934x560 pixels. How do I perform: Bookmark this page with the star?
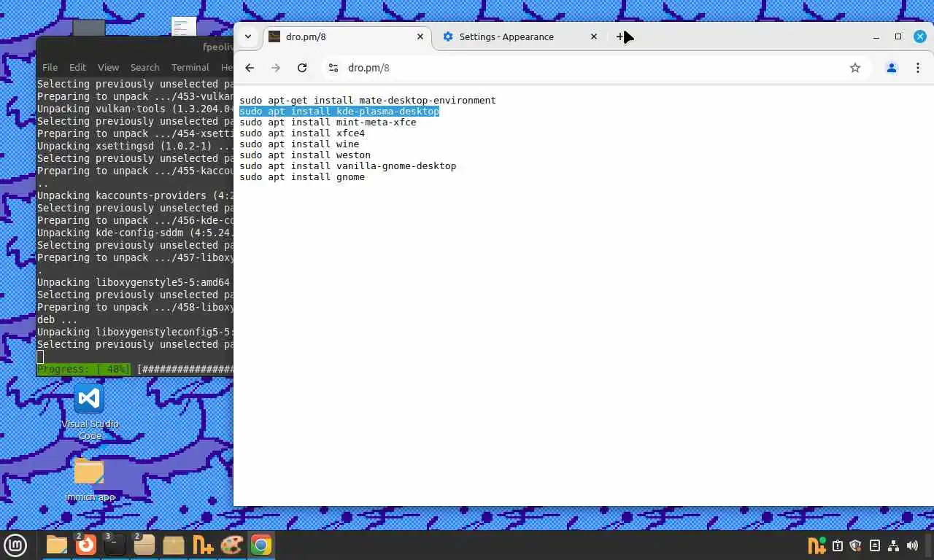(x=855, y=68)
